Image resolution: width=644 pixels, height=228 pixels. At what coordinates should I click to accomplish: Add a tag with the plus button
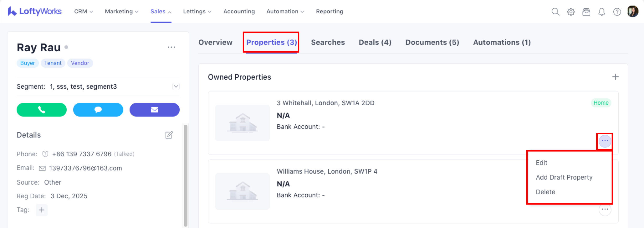click(x=41, y=210)
